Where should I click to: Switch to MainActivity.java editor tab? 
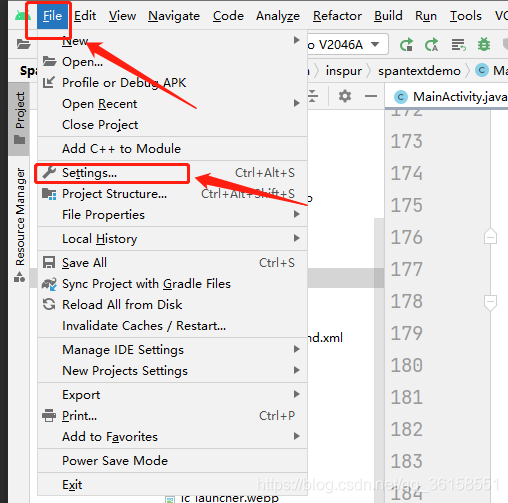[x=450, y=97]
